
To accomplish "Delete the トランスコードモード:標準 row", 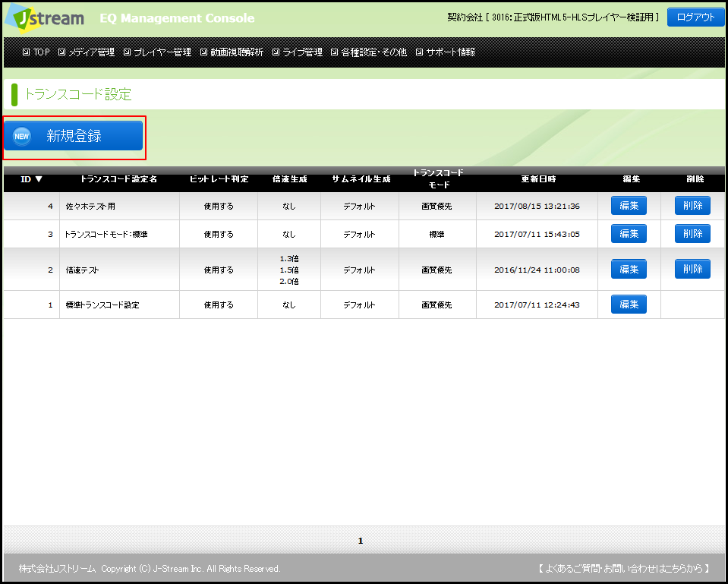I will (692, 234).
